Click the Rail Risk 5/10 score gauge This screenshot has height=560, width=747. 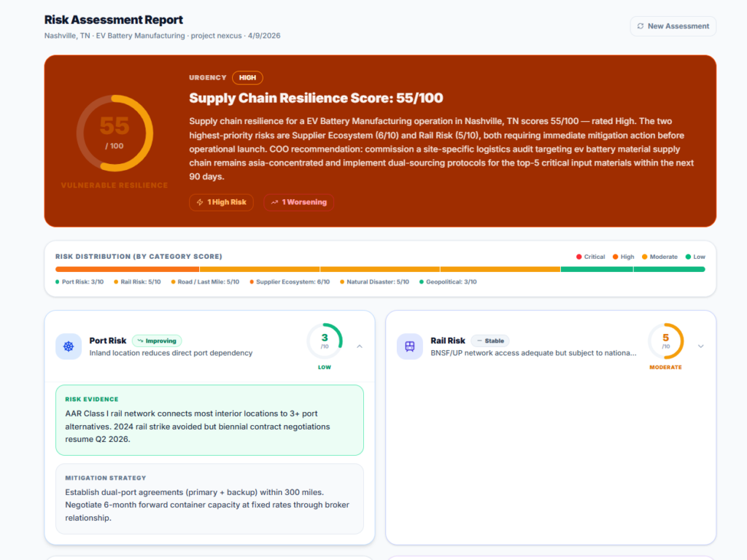click(665, 341)
